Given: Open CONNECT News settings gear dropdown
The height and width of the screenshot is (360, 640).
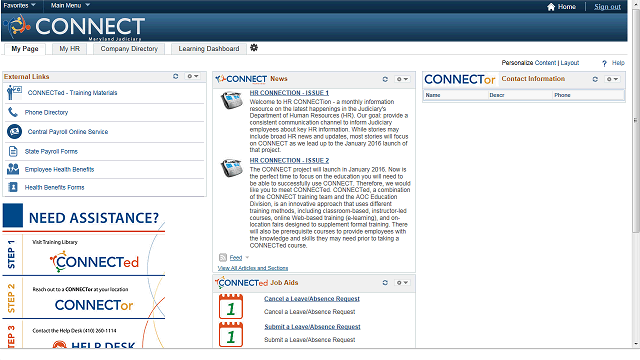Looking at the screenshot, I should (x=402, y=79).
